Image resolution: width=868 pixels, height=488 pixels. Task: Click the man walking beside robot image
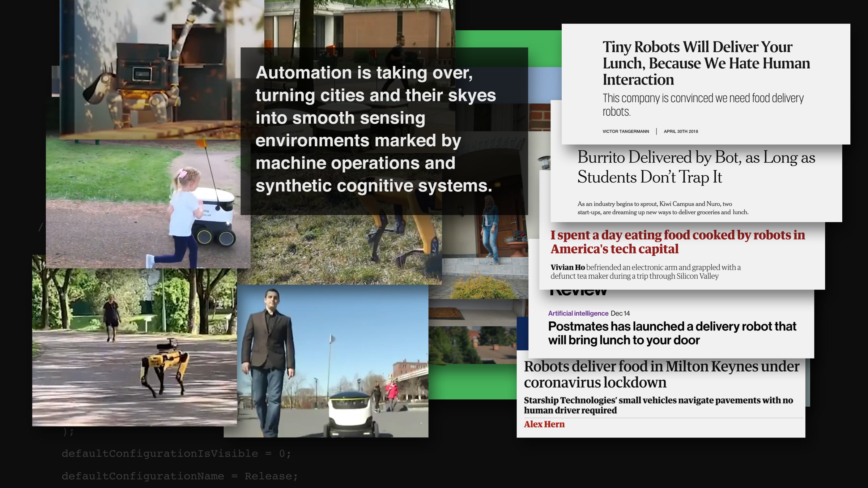tap(325, 361)
